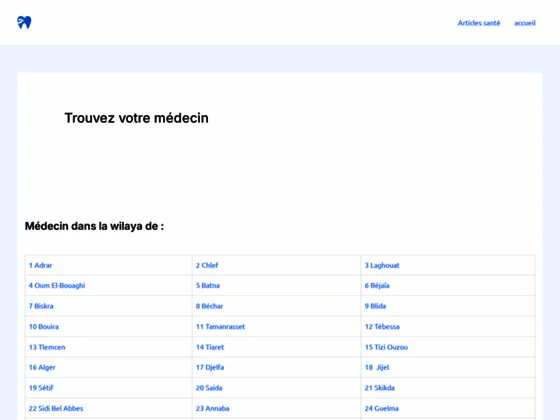This screenshot has width=560, height=420.
Task: Open 8 Béchar doctors list
Action: pyautogui.click(x=209, y=306)
